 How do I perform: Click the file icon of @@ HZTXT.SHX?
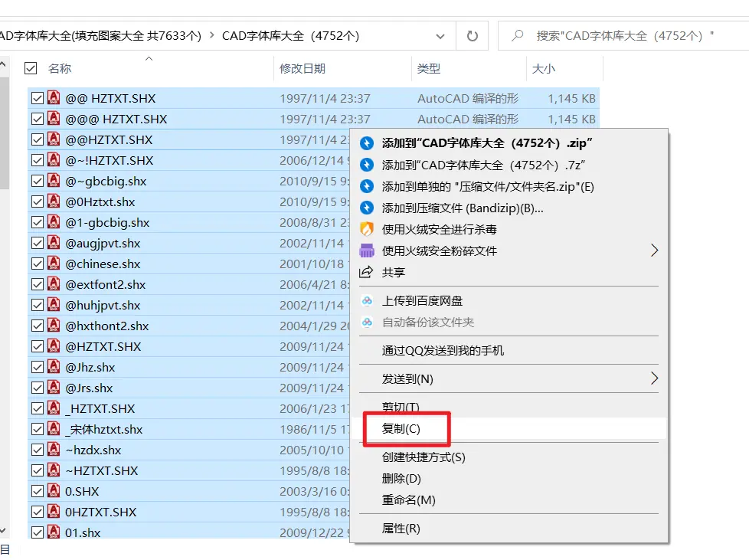tap(54, 98)
